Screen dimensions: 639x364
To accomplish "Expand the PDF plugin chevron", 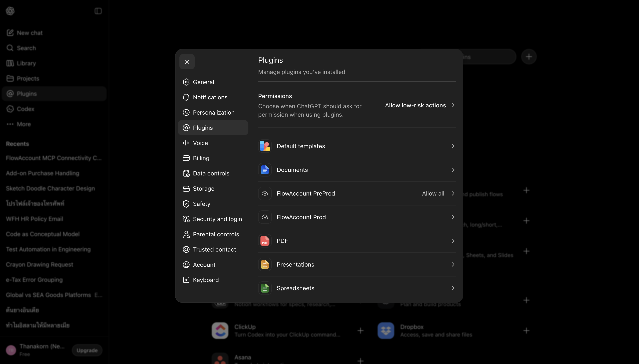I will pos(453,241).
